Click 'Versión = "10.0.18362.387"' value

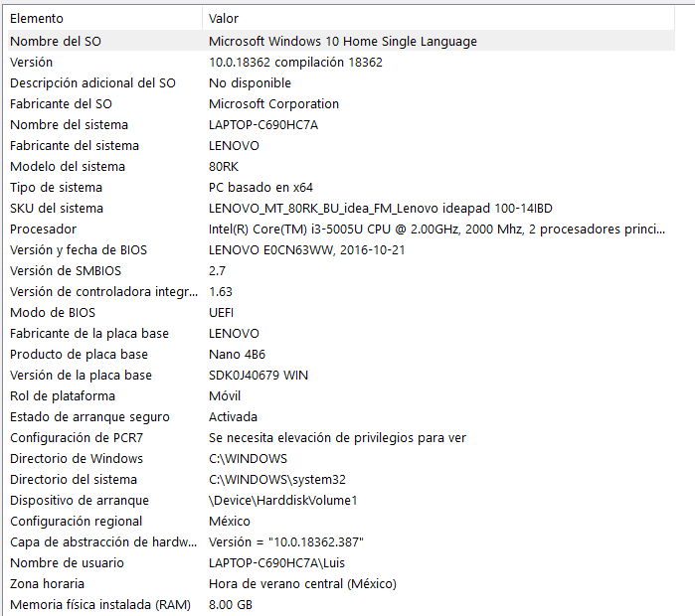286,540
